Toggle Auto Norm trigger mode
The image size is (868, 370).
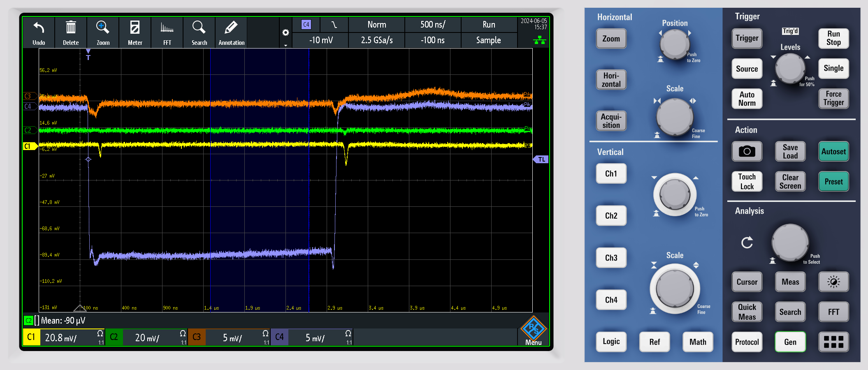tap(747, 99)
